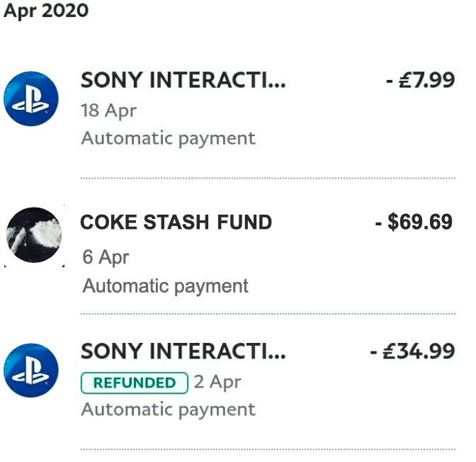Click the 6 Apr date label
Image resolution: width=476 pixels, height=462 pixels.
pyautogui.click(x=106, y=257)
